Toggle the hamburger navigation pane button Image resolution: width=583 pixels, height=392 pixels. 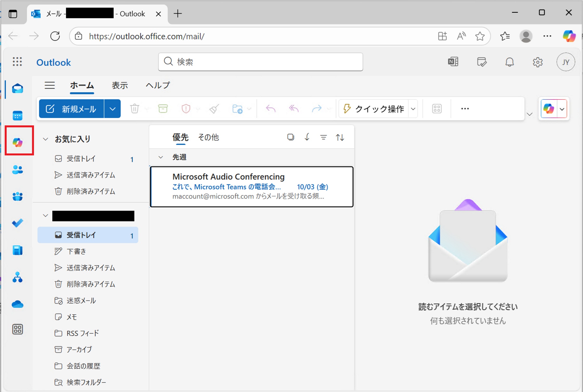(50, 85)
